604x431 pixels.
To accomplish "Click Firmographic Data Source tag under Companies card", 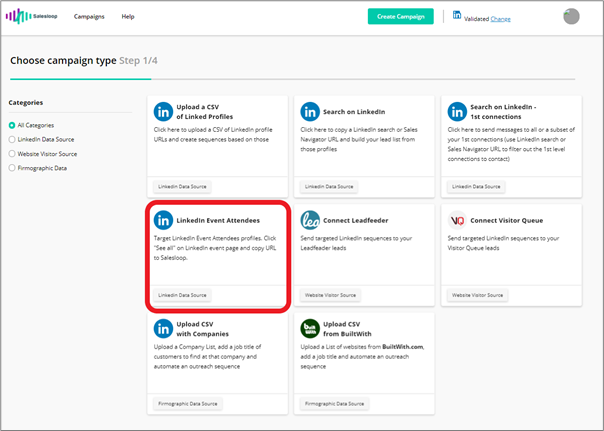I will [x=188, y=404].
